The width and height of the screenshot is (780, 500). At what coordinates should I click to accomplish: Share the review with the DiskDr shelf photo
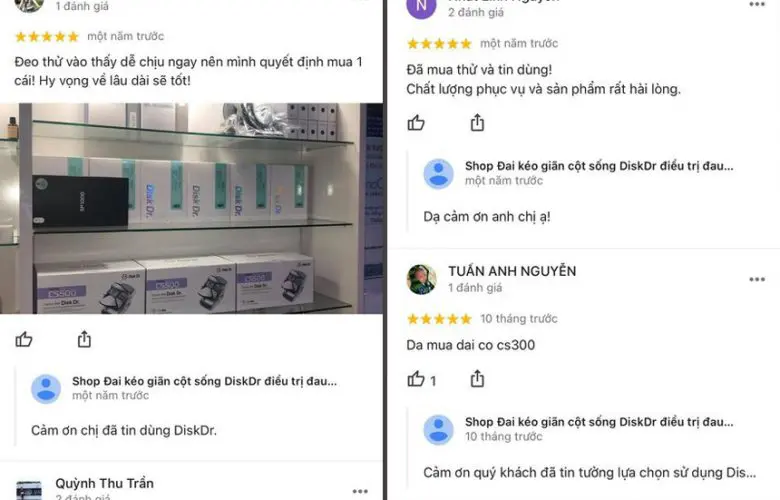84,339
